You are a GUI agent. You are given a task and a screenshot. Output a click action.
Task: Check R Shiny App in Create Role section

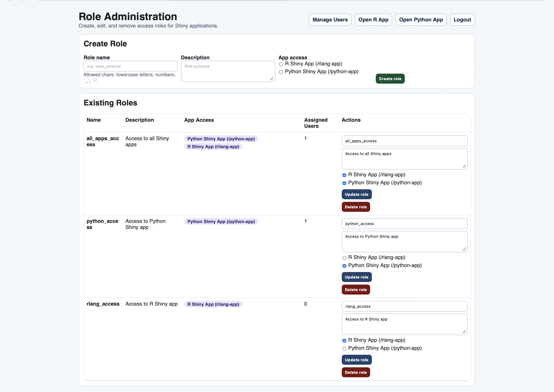[281, 64]
